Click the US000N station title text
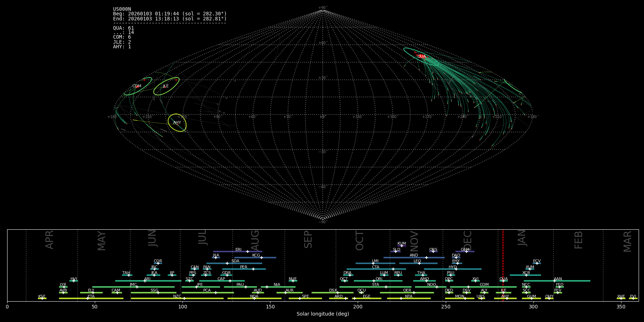644x322 pixels. click(x=122, y=9)
